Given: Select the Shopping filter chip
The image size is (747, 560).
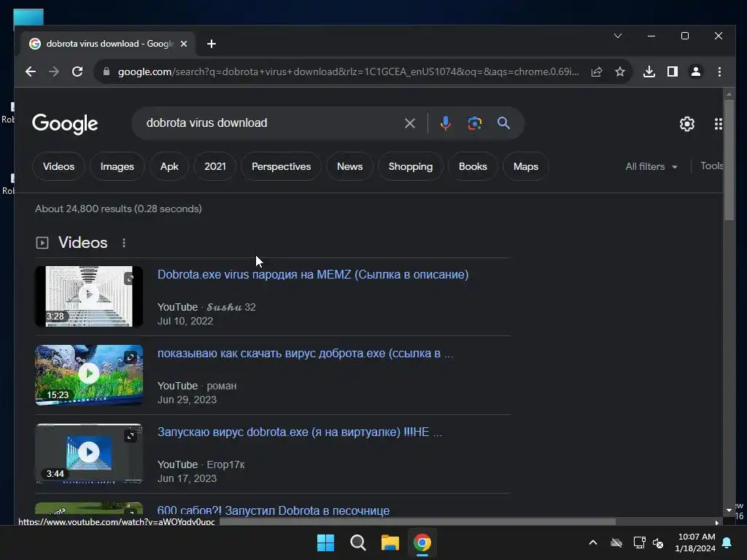Looking at the screenshot, I should [411, 167].
